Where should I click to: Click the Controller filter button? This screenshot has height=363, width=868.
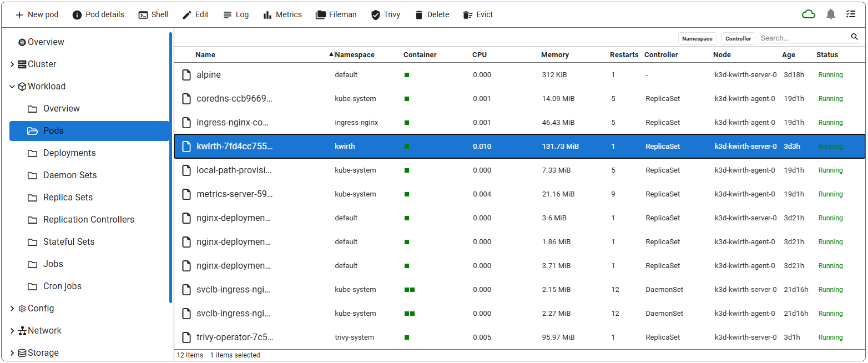pos(738,38)
